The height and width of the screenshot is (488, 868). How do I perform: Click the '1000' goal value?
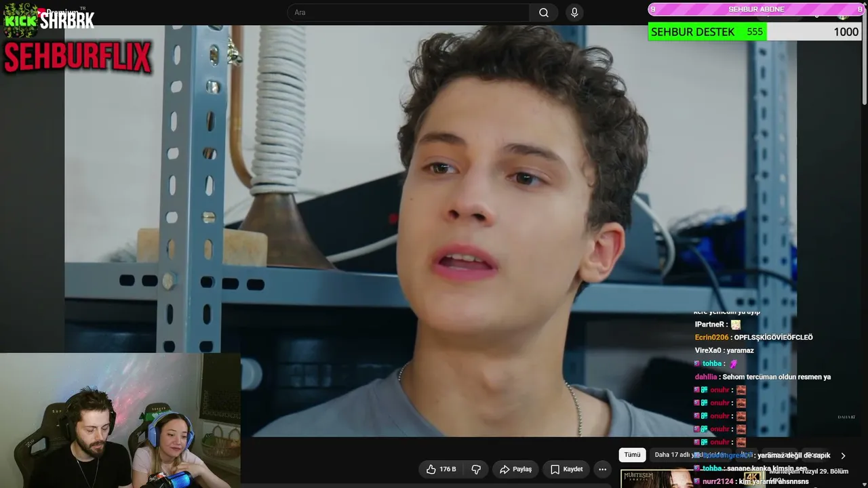coord(846,32)
